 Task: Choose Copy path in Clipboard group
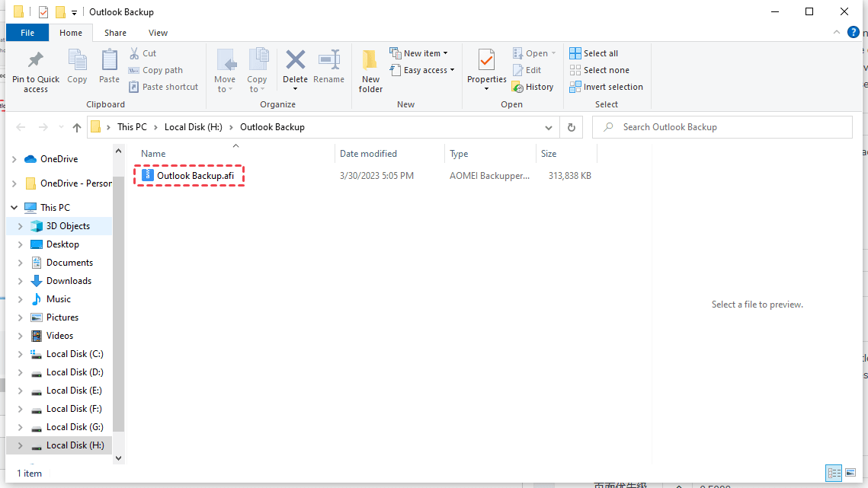point(155,70)
